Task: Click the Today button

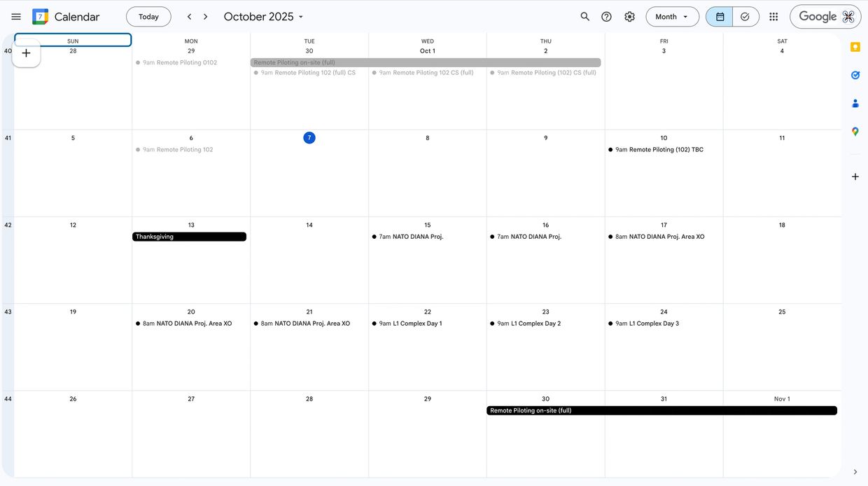Action: click(x=148, y=17)
